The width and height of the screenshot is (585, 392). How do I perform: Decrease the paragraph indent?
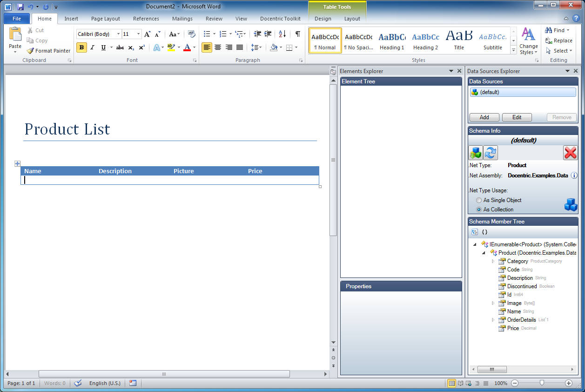257,34
